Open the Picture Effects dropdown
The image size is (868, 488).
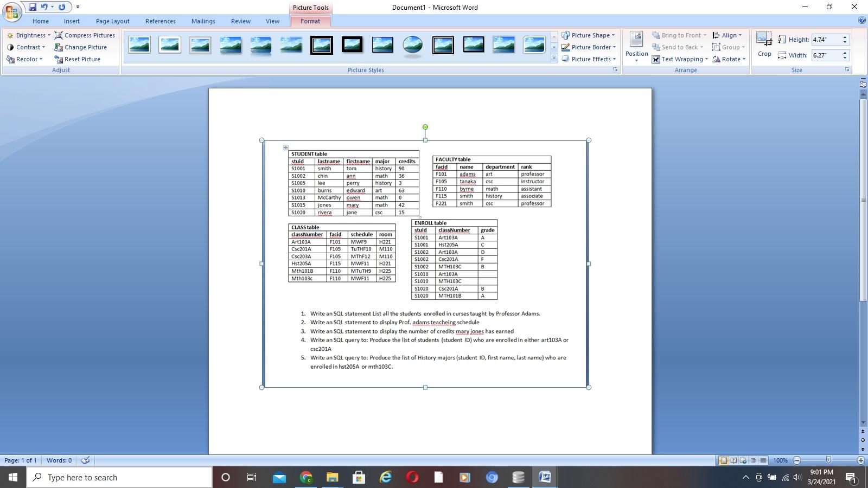[588, 59]
